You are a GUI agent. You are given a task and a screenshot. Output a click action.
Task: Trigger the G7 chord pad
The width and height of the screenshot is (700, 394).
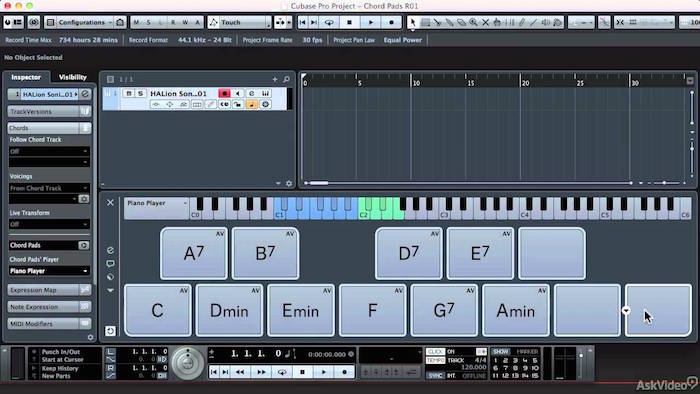(444, 310)
